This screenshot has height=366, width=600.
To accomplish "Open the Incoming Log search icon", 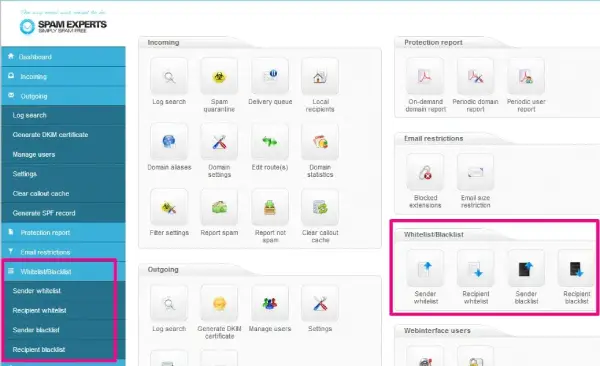I will click(169, 76).
